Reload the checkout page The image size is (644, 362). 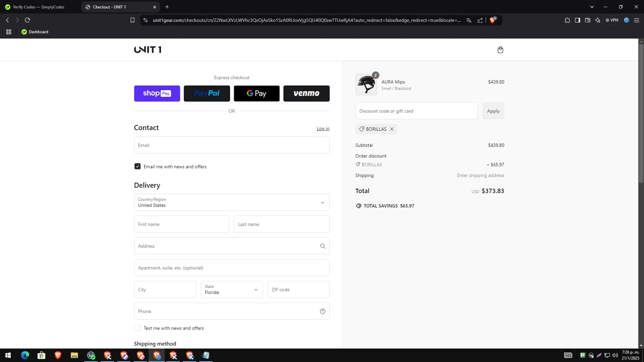coord(27,20)
